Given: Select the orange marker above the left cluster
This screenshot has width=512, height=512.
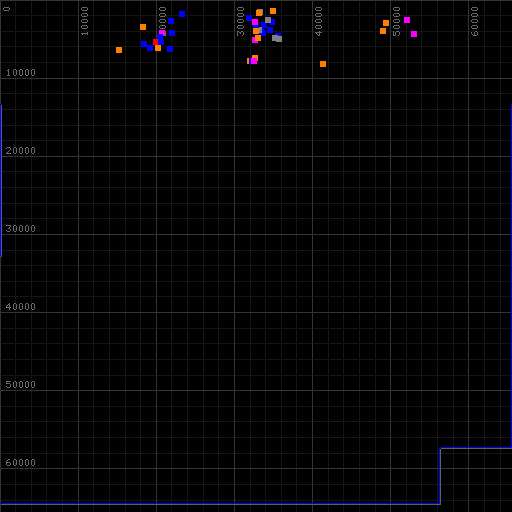Looking at the screenshot, I should pyautogui.click(x=143, y=27).
